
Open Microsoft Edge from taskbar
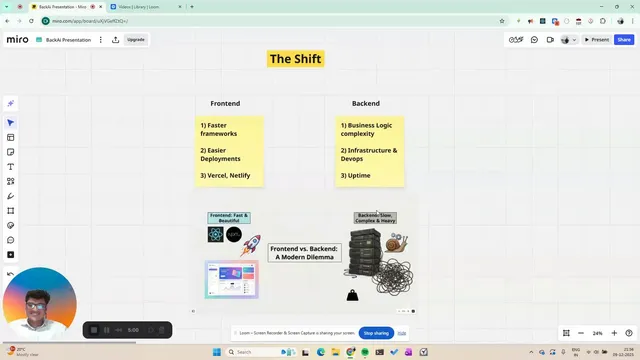pyautogui.click(x=321, y=352)
